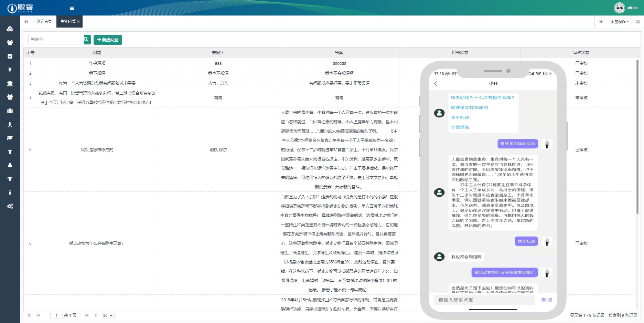Click the magnifier search button
644x323 pixels.
[87, 40]
